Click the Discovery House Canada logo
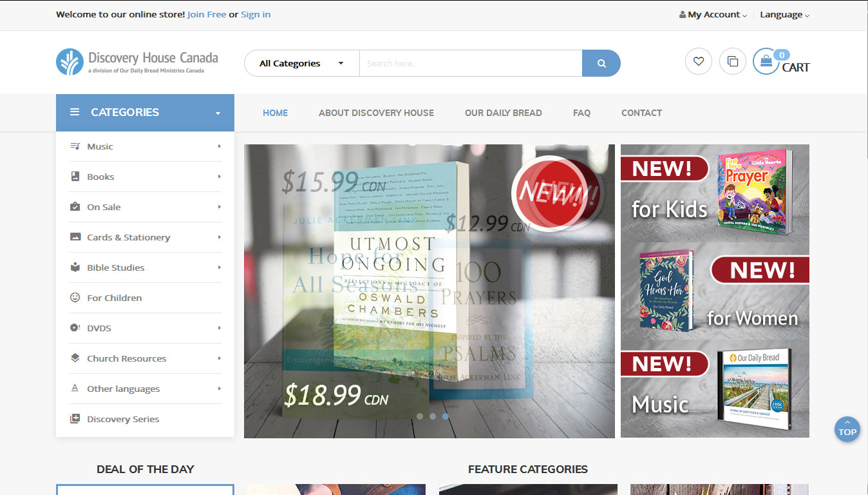 (137, 62)
